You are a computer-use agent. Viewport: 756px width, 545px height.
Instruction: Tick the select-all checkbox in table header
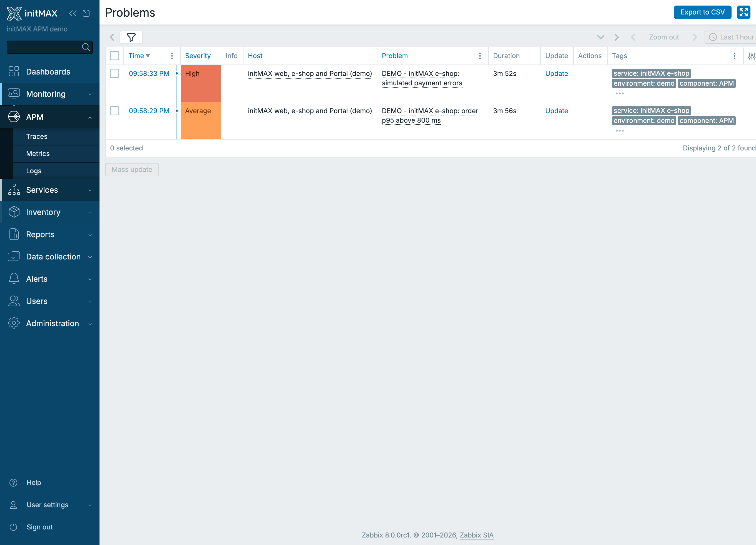(x=114, y=56)
